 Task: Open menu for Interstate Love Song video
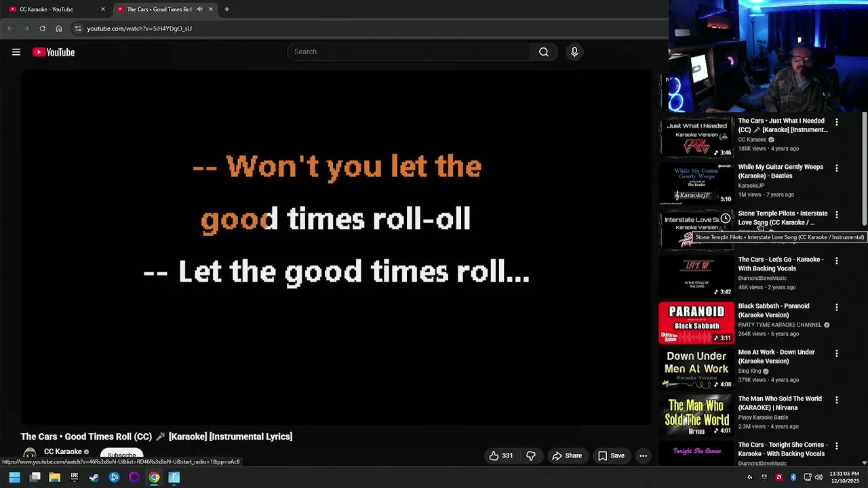click(x=837, y=215)
